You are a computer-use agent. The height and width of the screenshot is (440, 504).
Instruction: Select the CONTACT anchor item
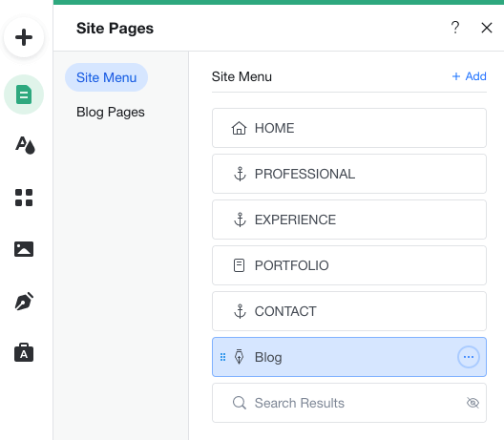[349, 311]
